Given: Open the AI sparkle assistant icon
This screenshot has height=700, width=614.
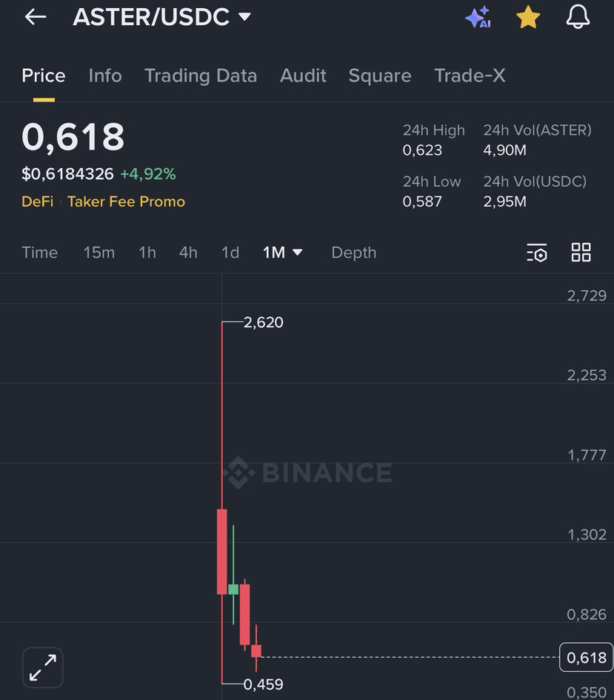Looking at the screenshot, I should click(x=478, y=17).
